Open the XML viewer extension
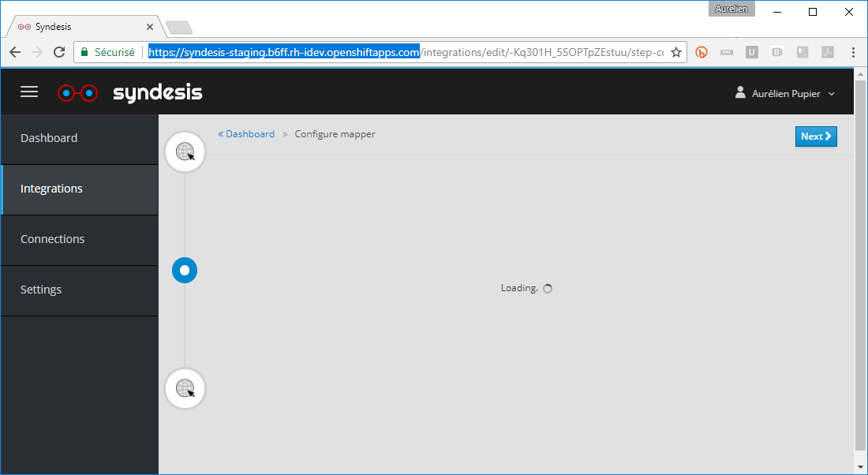868x475 pixels. pyautogui.click(x=727, y=52)
